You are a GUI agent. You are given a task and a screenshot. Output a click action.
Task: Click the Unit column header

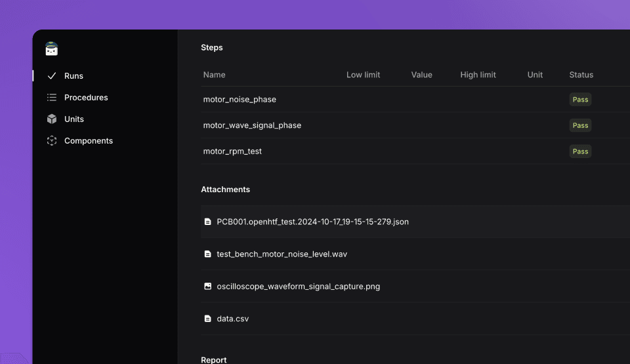(x=535, y=75)
